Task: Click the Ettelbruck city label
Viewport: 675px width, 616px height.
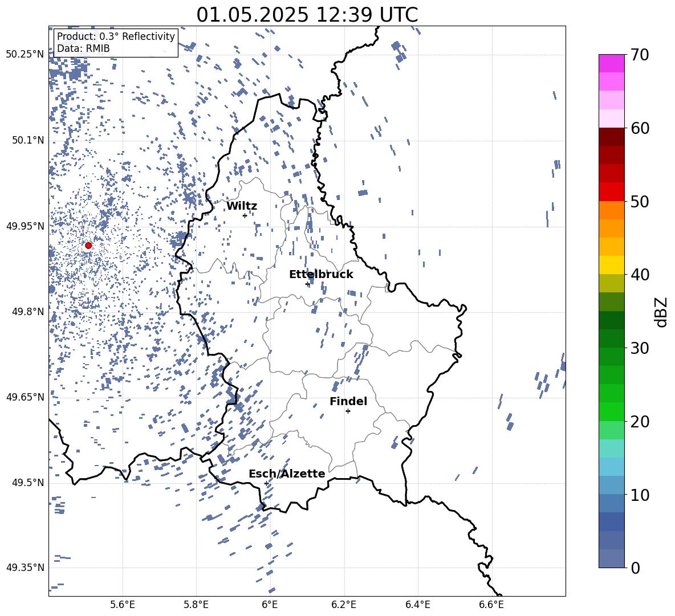Action: pos(321,275)
